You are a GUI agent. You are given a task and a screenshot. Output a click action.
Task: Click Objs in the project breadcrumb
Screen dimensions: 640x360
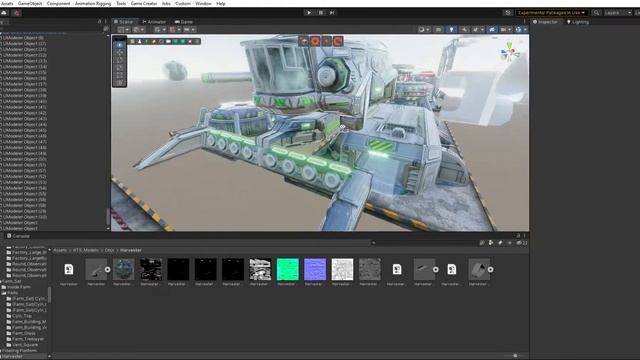pyautogui.click(x=109, y=250)
